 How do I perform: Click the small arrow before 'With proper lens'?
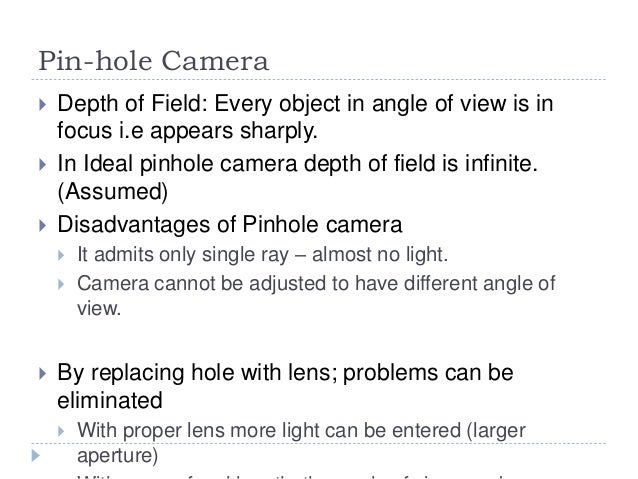tap(61, 431)
